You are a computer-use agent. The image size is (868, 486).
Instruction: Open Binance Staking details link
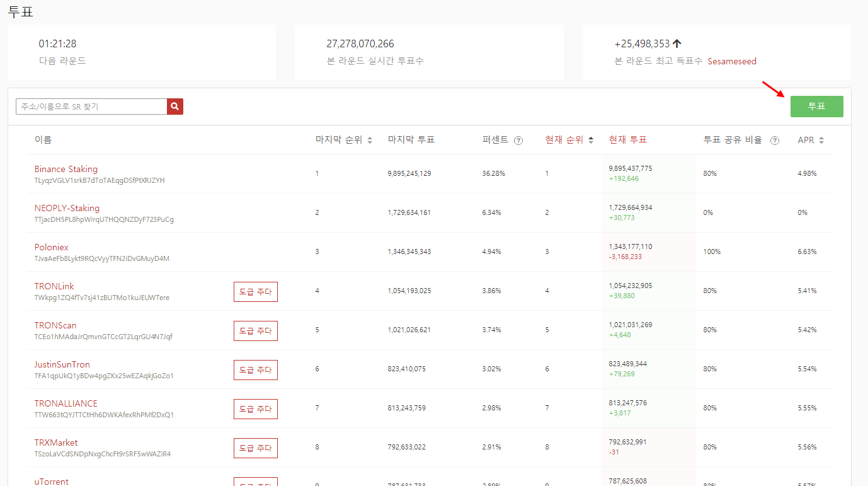(x=66, y=169)
